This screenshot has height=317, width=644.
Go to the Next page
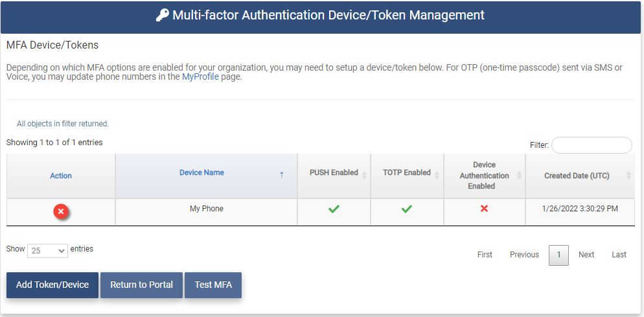(x=586, y=255)
